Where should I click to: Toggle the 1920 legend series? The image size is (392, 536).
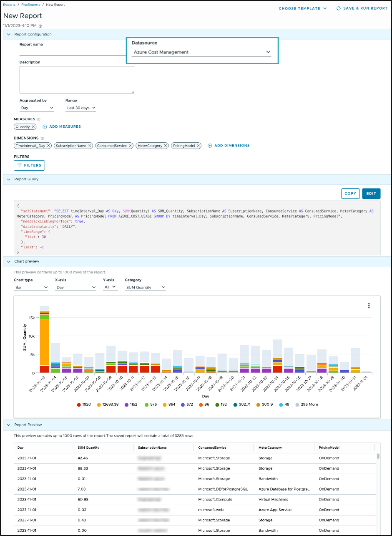click(x=84, y=405)
